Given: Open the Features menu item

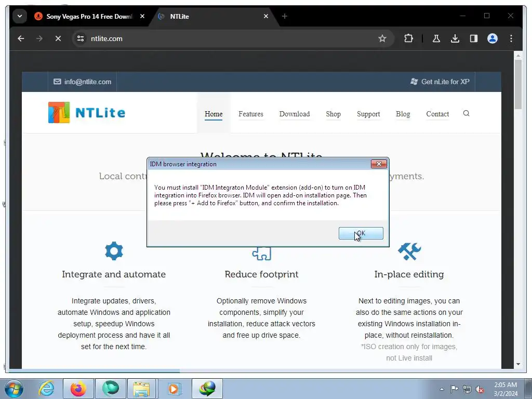Looking at the screenshot, I should tap(251, 114).
